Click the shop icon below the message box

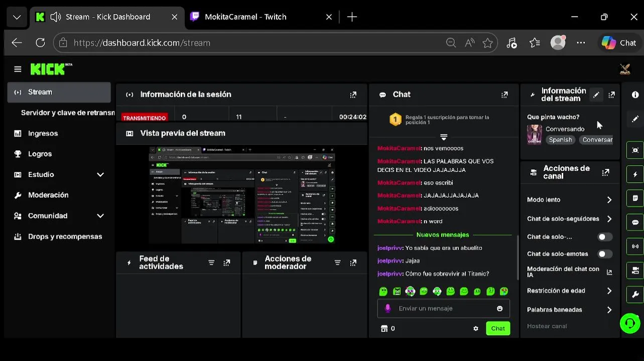point(384,328)
